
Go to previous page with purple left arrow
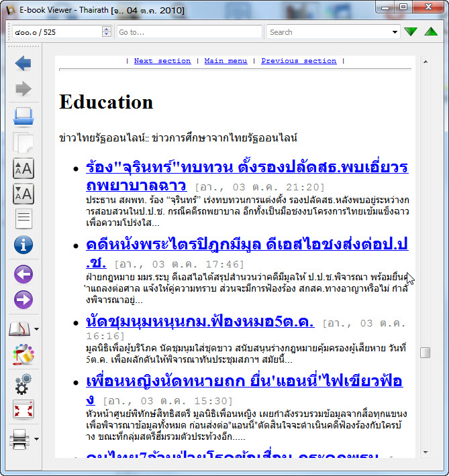23,274
